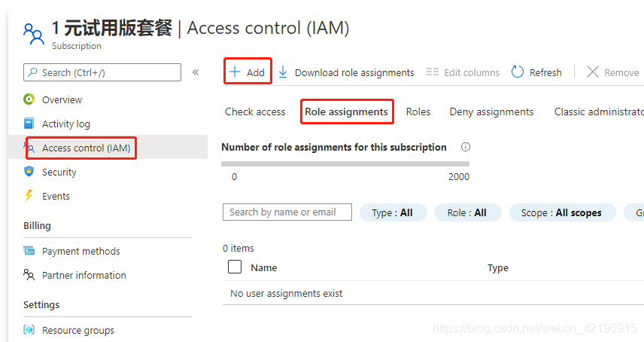Click the Add button label
The image size is (644, 342).
[x=256, y=73]
